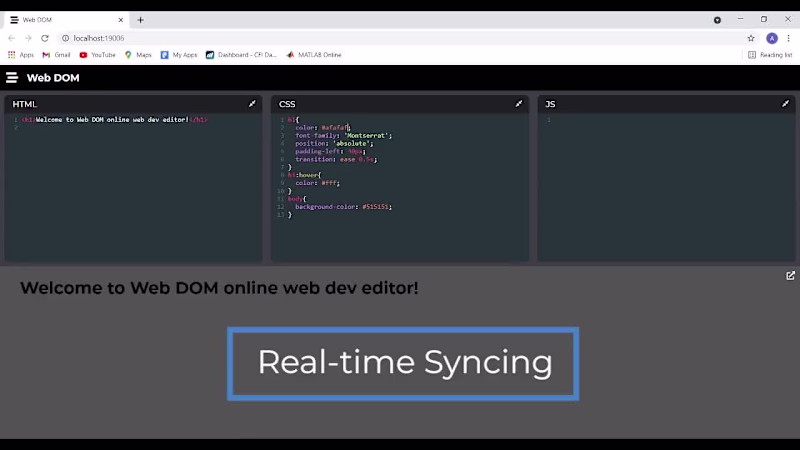
Task: Click the h1 line in HTML editor
Action: click(115, 120)
